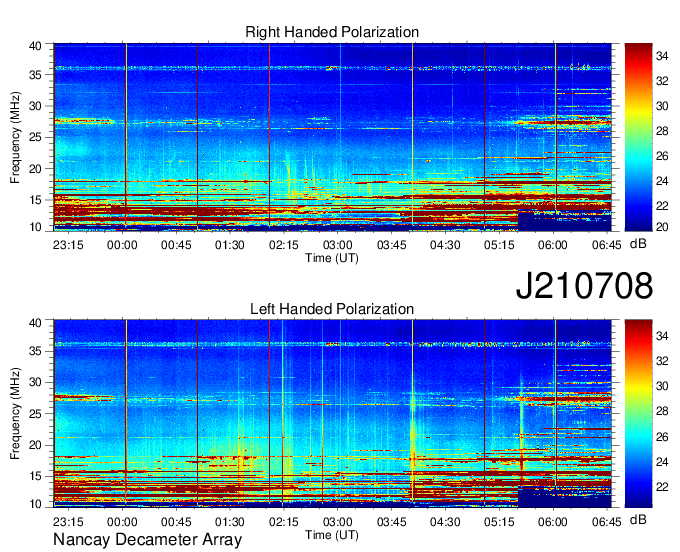Select 03:00 time tick under Right Handed plot

(x=337, y=245)
